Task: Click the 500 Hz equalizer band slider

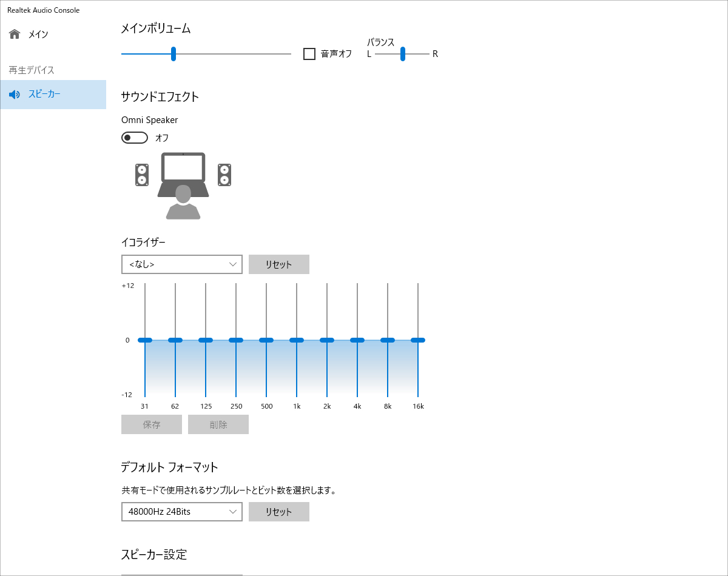Action: (x=266, y=340)
